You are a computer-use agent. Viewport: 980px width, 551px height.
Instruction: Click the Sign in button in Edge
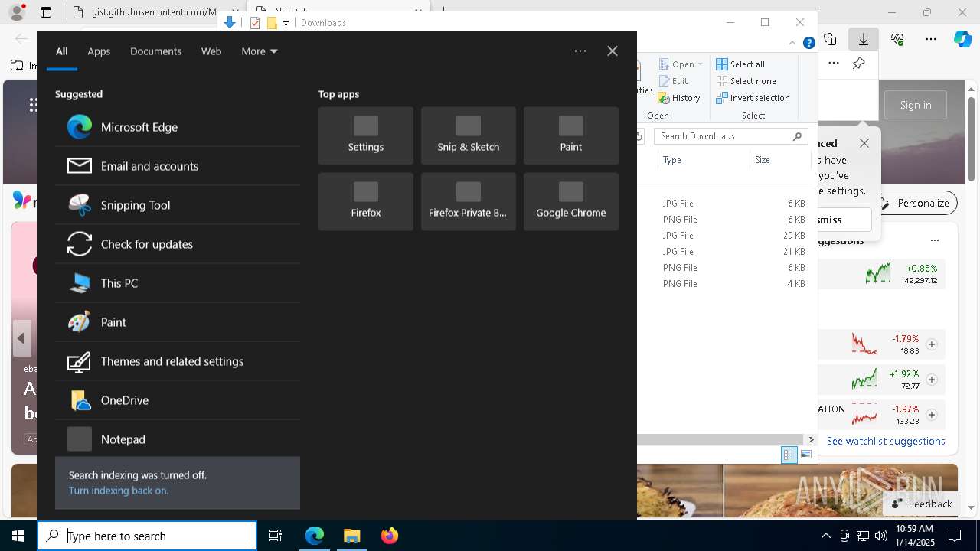[x=916, y=105]
